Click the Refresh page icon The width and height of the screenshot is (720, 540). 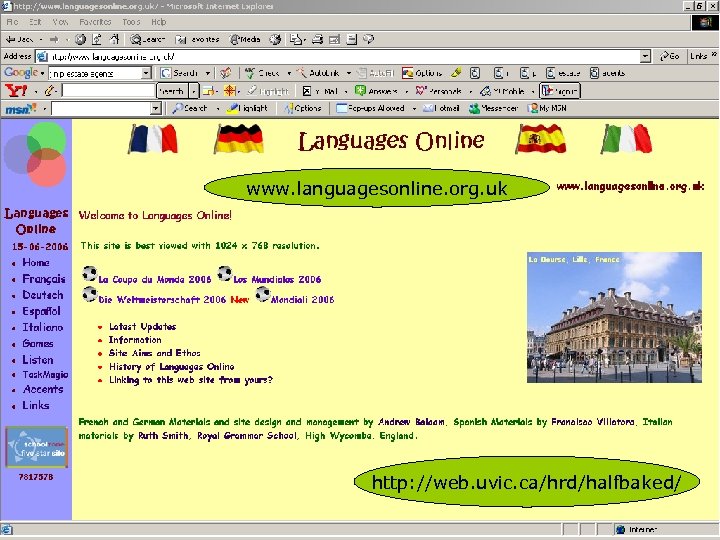click(x=97, y=39)
